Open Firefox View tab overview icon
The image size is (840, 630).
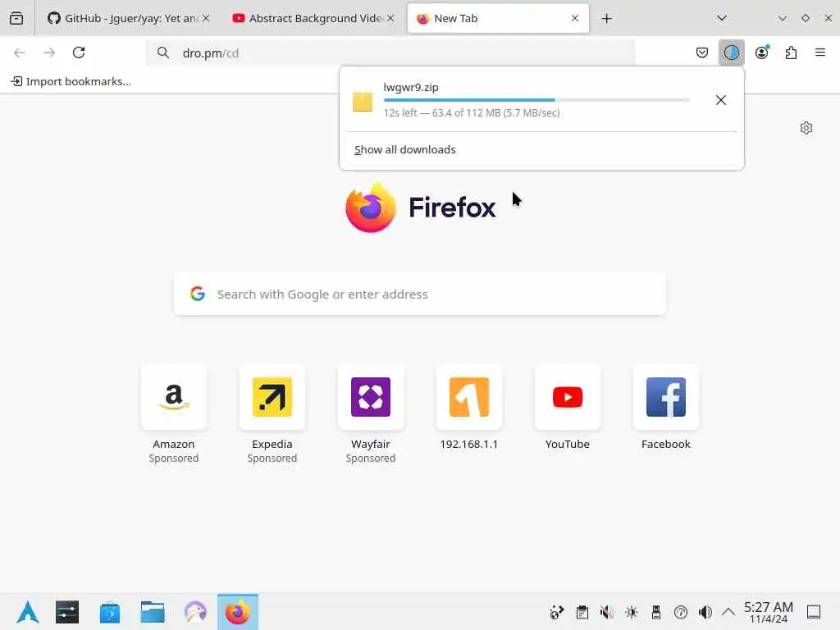click(x=16, y=18)
